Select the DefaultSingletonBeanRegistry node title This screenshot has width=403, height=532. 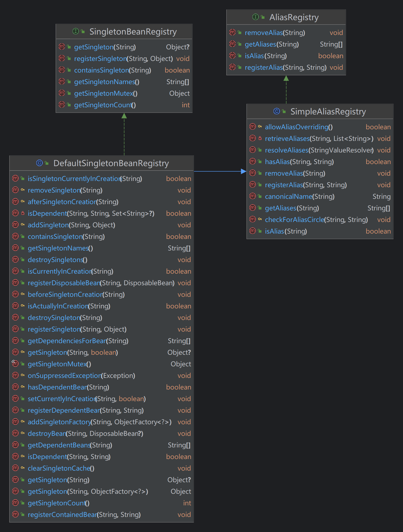[111, 163]
